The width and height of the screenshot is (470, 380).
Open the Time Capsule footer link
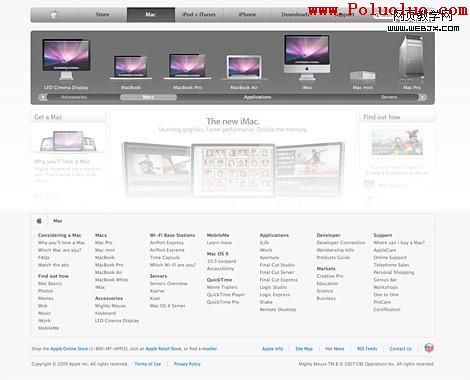[165, 258]
